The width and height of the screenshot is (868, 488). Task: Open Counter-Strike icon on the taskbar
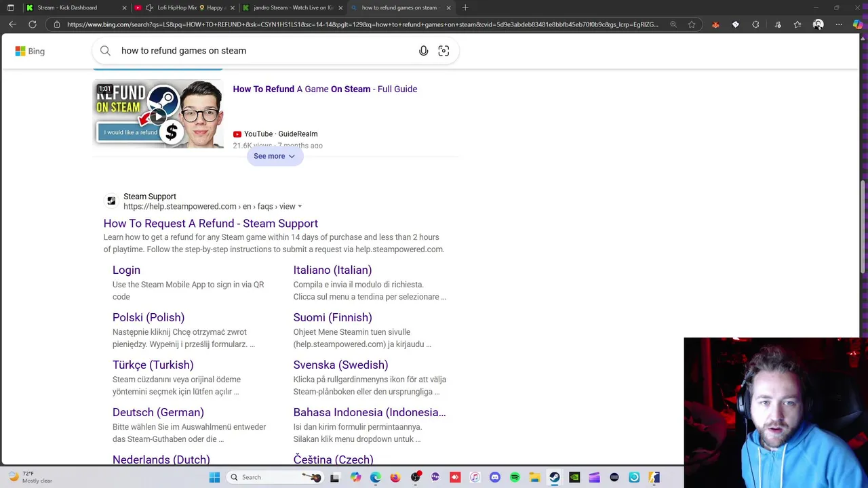coord(654,477)
